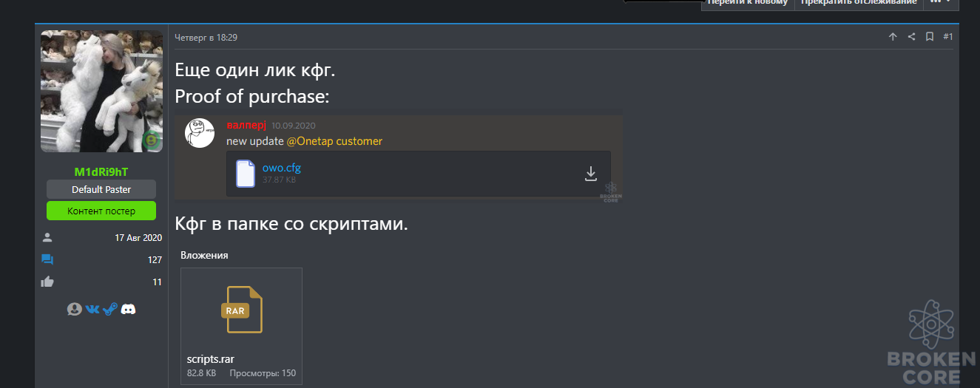Click the scroll-to-top arrow icon in post header
Image resolution: width=980 pixels, height=388 pixels.
coord(893,37)
